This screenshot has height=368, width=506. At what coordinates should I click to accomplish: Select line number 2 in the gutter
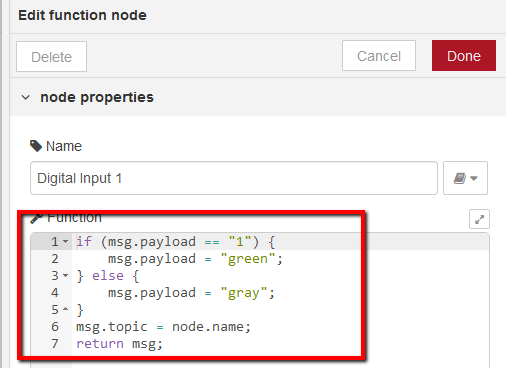(x=55, y=259)
